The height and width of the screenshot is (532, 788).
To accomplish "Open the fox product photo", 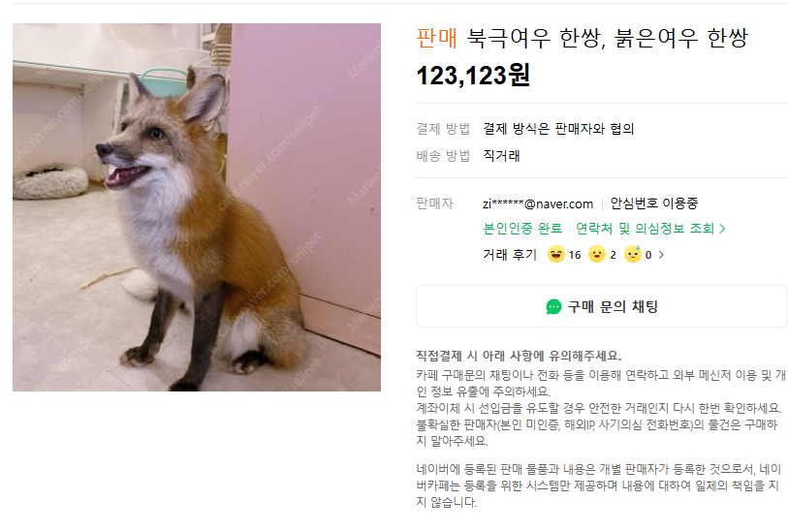I will 197,207.
